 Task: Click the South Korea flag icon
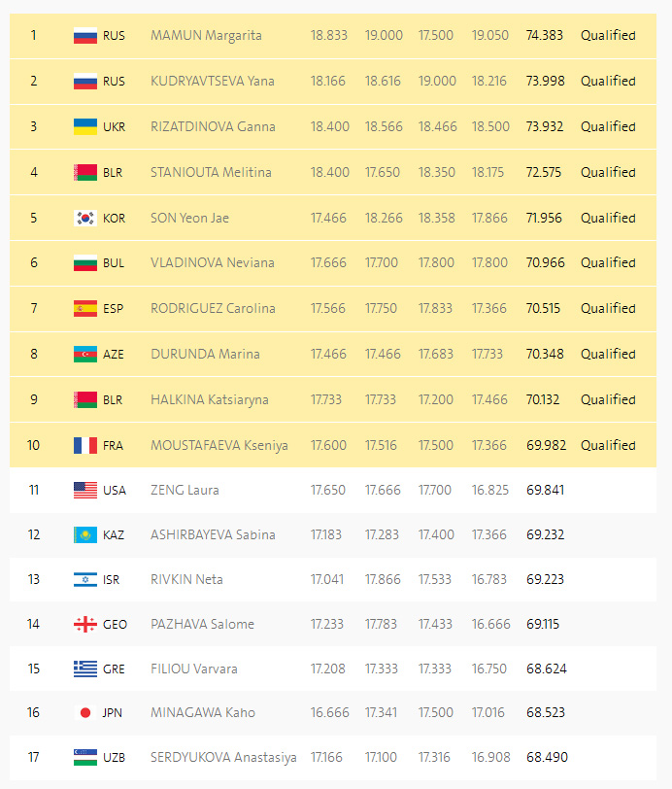(84, 218)
